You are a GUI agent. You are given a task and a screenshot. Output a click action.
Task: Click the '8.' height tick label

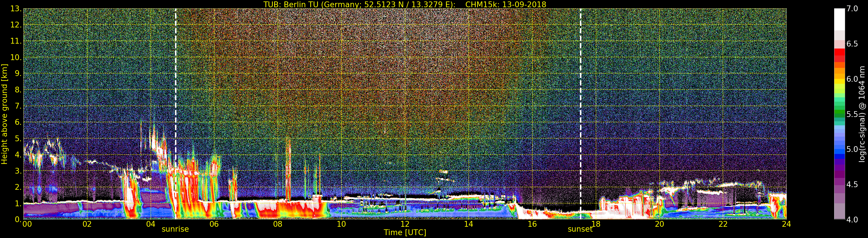click(18, 90)
